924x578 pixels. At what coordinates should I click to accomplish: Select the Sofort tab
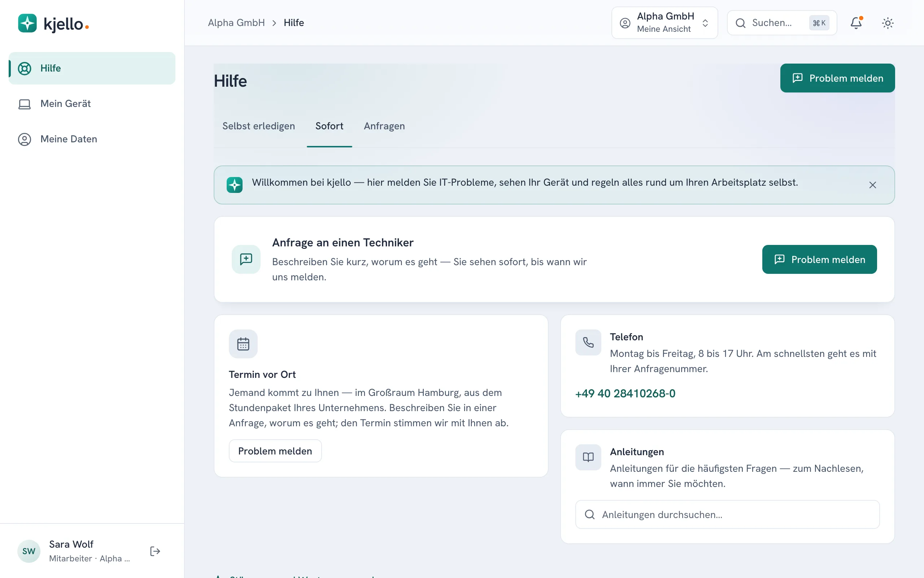click(x=329, y=126)
